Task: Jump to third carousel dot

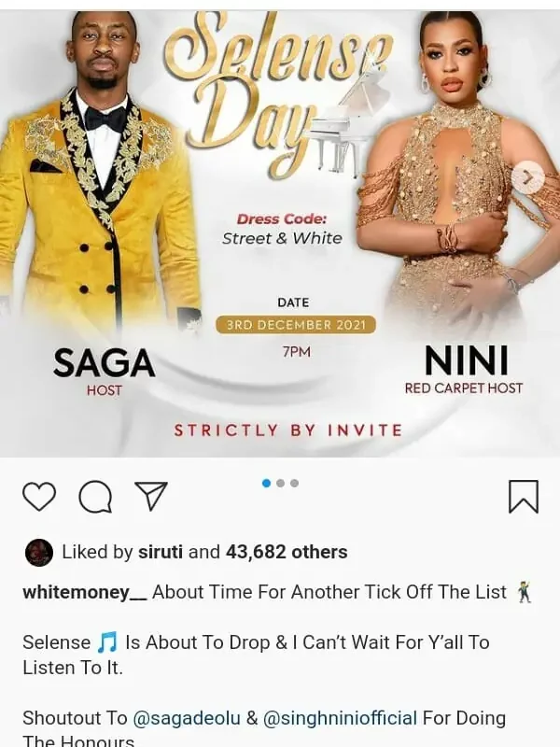Action: click(x=295, y=483)
